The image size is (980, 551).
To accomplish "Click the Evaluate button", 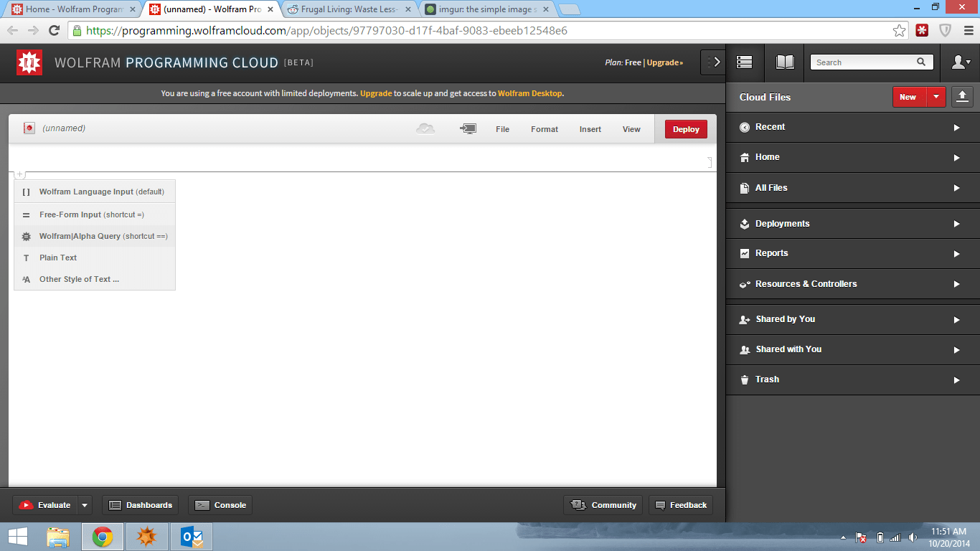I will click(x=45, y=505).
